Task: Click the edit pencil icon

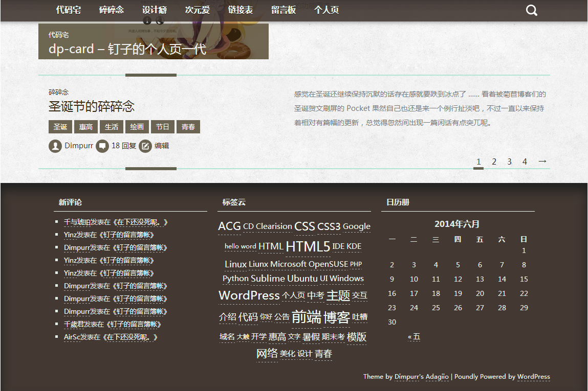Action: point(145,146)
